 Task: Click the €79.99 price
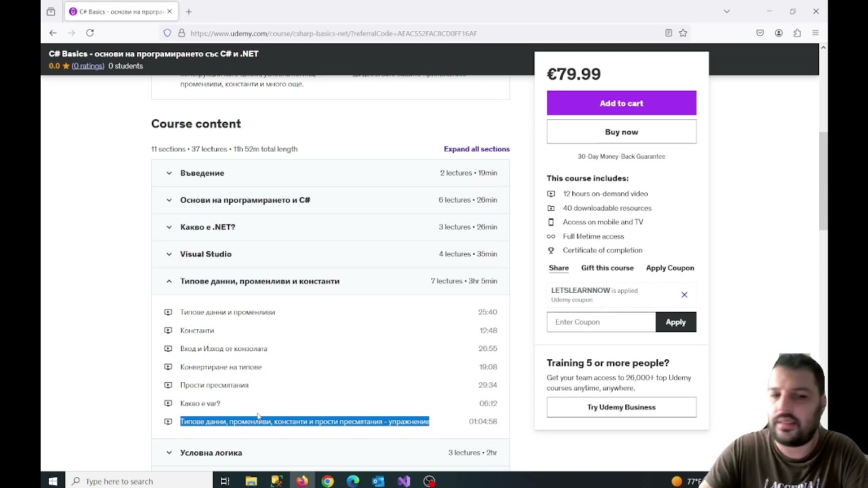click(x=574, y=74)
